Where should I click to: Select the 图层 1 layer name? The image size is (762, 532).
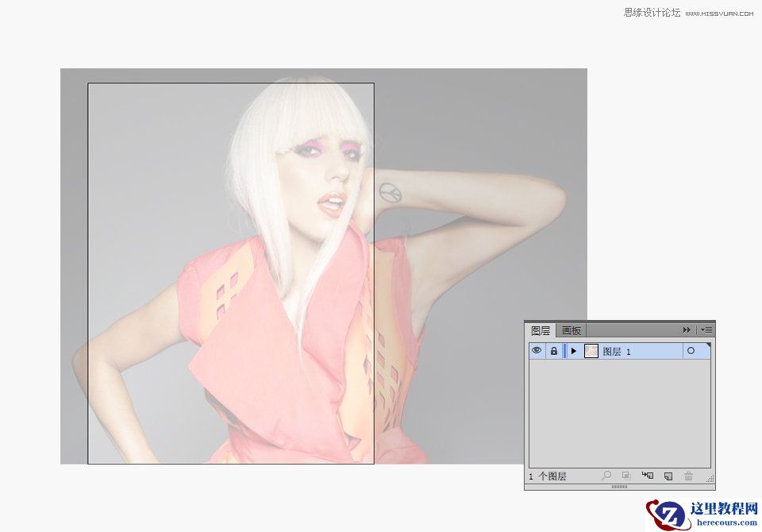[x=616, y=351]
